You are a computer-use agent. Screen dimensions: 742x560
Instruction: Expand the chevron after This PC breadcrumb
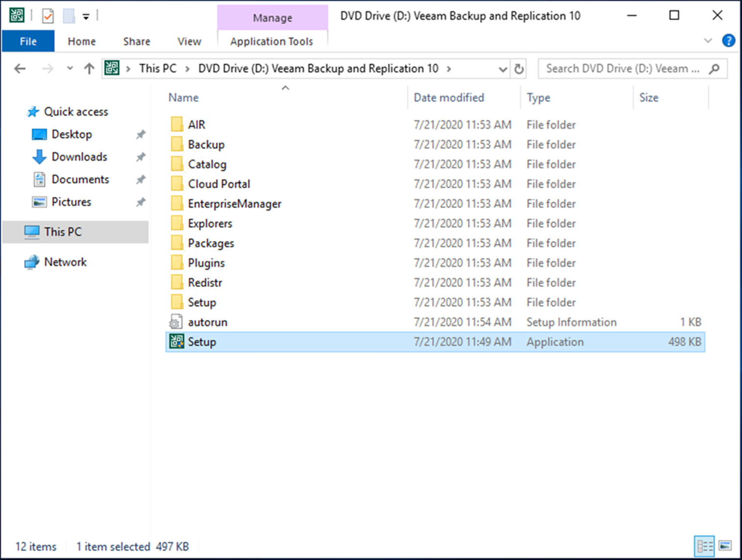coord(187,69)
